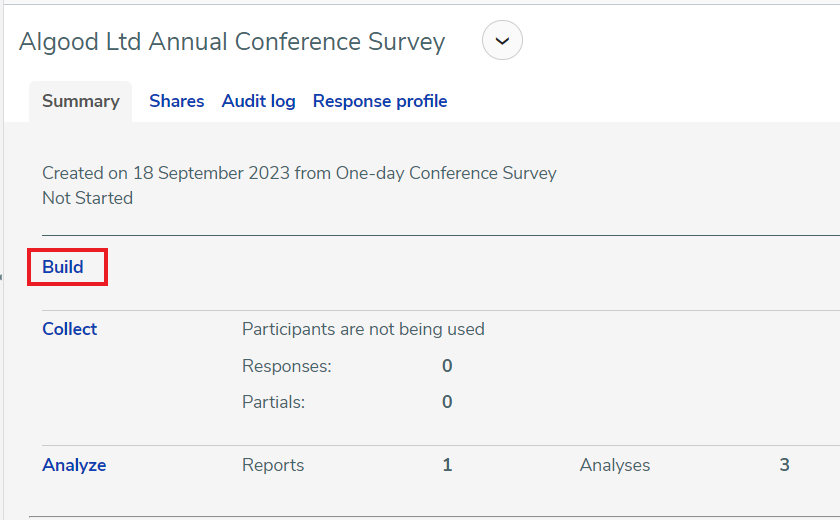
Task: Click the Not Started status text
Action: [x=87, y=198]
